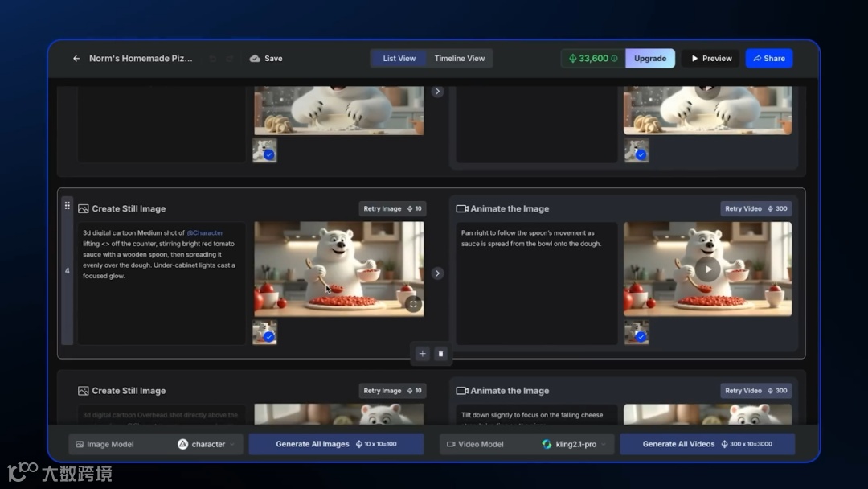Click the character model logo icon
Viewport: 868px width, 489px height.
(x=182, y=444)
